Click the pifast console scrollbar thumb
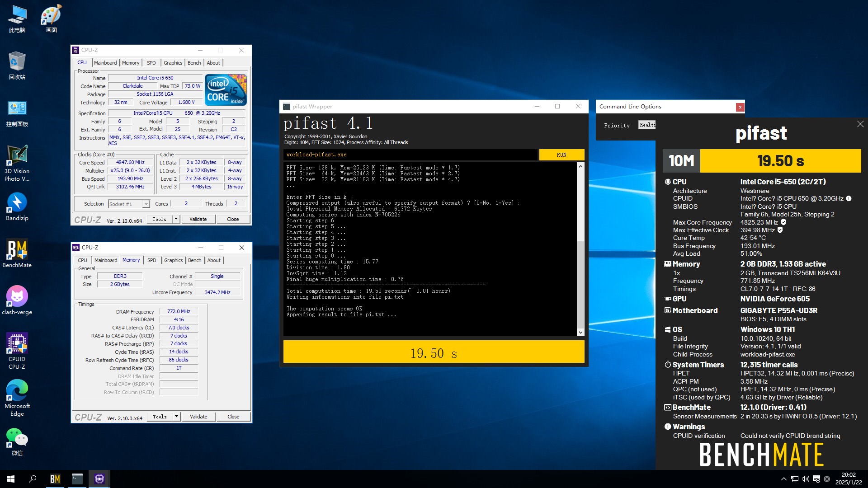This screenshot has height=488, width=868. point(580,285)
